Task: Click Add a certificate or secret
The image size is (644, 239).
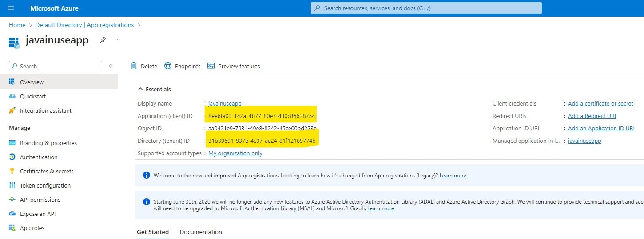Action: (600, 103)
